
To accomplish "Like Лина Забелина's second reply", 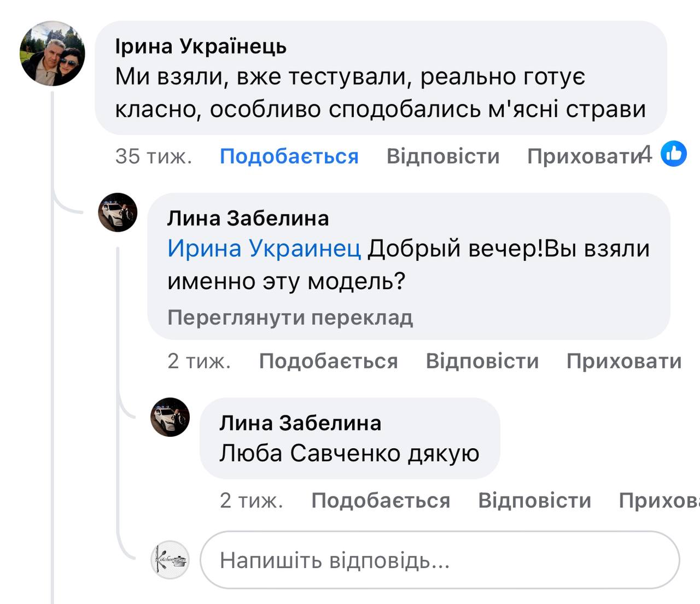I will 381,499.
